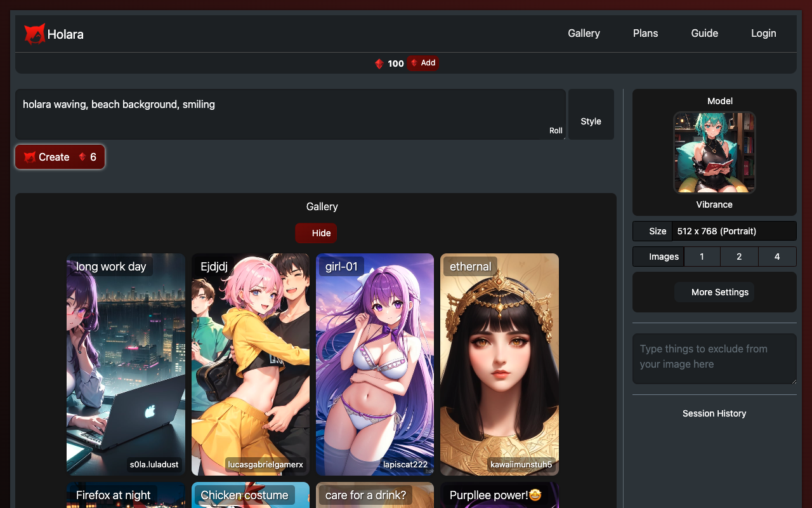Focus the prompt text field
The height and width of the screenshot is (508, 812).
[x=291, y=114]
